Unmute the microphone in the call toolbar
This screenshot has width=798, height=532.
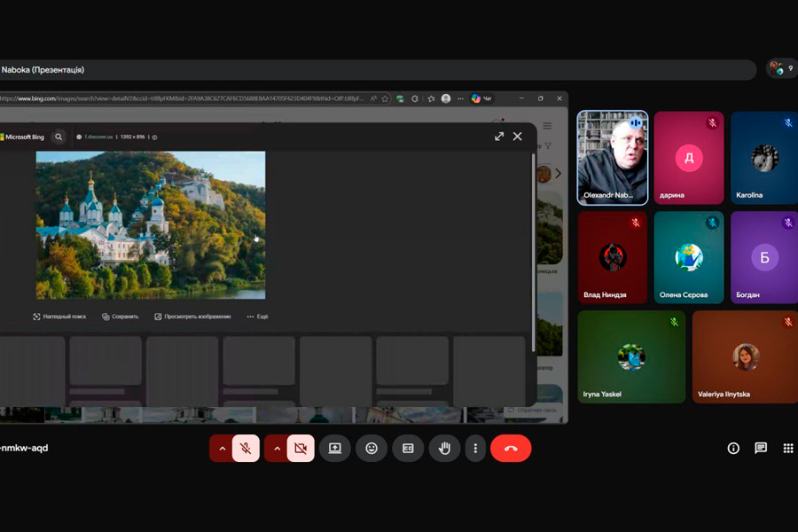[246, 449]
